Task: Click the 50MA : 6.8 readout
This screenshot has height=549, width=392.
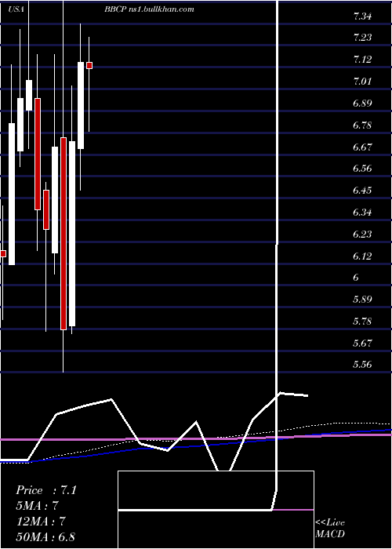Action: [45, 536]
